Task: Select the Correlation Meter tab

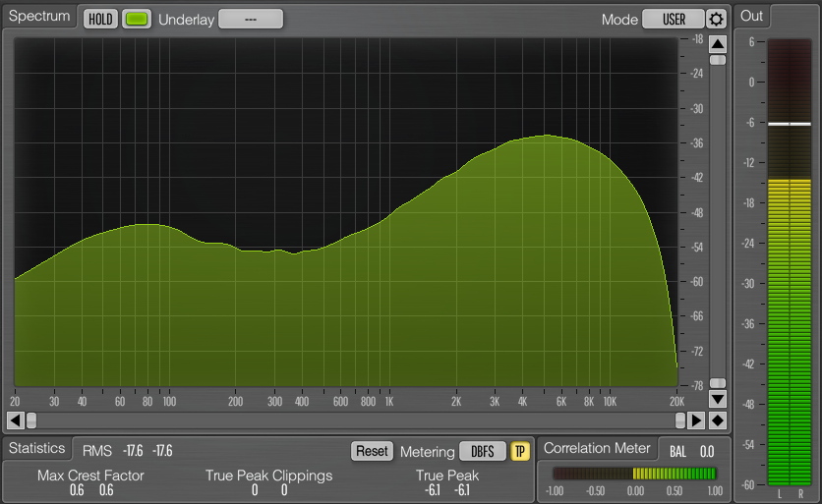Action: (x=598, y=449)
